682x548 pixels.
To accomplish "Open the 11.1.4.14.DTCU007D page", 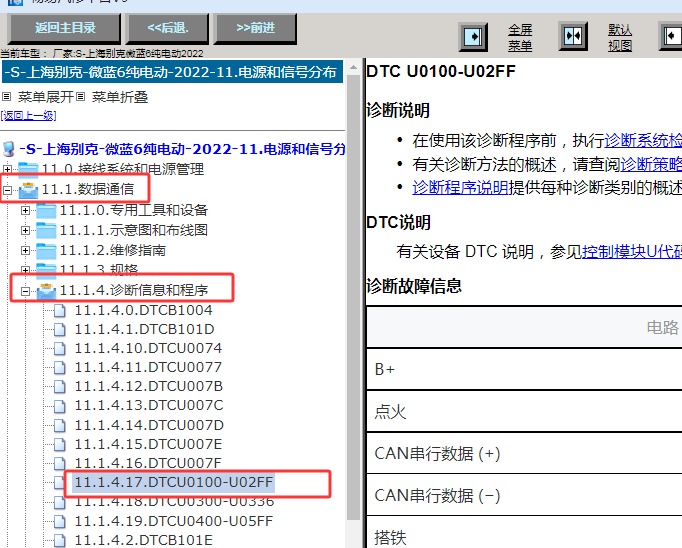I will tap(149, 425).
